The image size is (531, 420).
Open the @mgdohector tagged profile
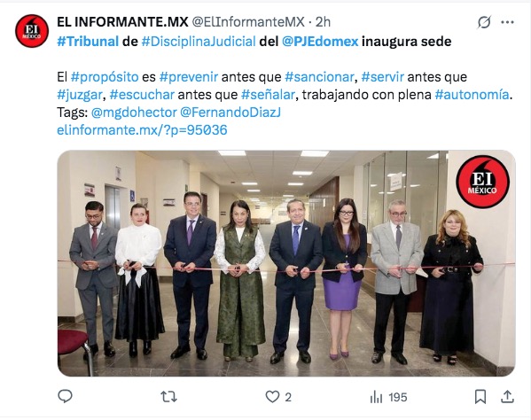pyautogui.click(x=134, y=112)
